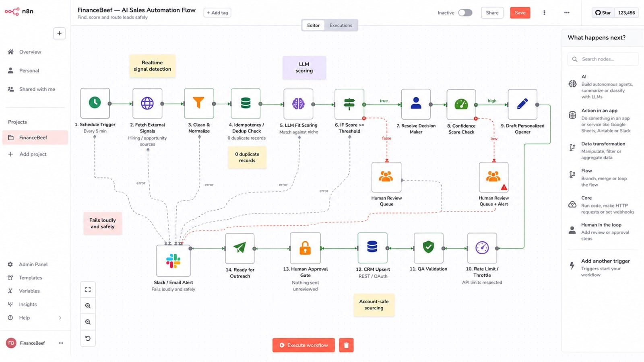Switch to the Editor tab
The height and width of the screenshot is (362, 644).
point(313,25)
